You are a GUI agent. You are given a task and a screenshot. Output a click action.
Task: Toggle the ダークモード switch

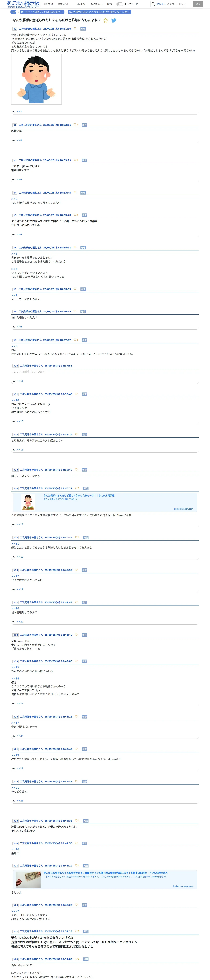120,4
